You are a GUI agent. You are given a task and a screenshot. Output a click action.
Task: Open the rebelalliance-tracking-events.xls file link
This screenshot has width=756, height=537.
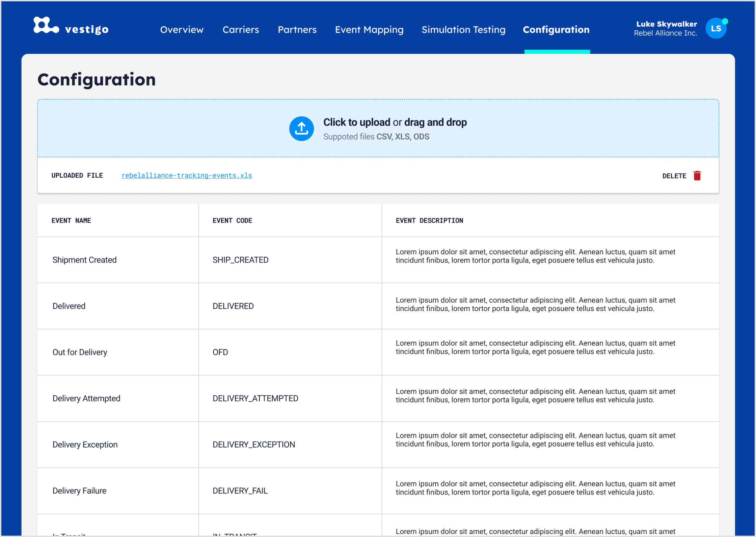[x=186, y=175]
